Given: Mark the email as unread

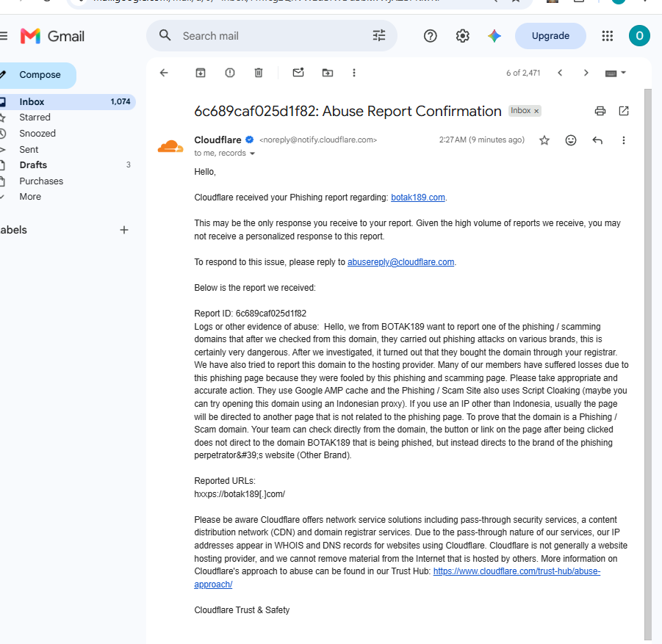Looking at the screenshot, I should (298, 73).
